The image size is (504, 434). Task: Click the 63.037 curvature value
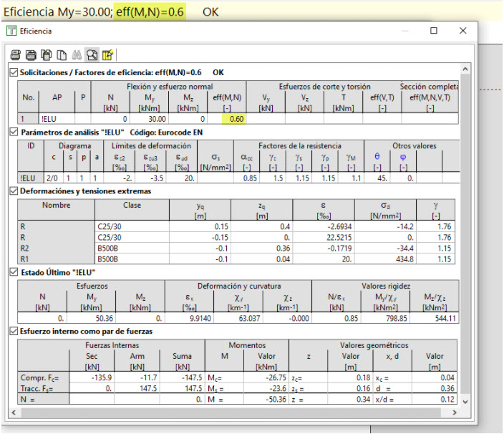click(238, 318)
